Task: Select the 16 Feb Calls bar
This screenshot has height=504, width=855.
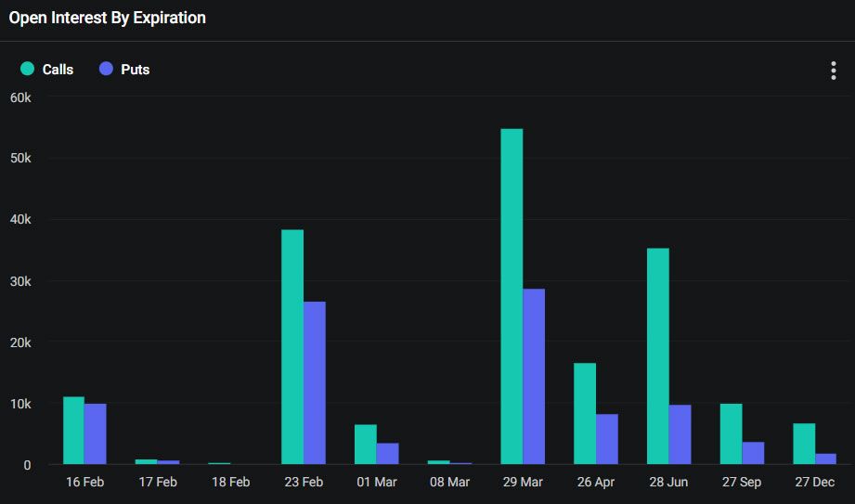Action: [73, 431]
